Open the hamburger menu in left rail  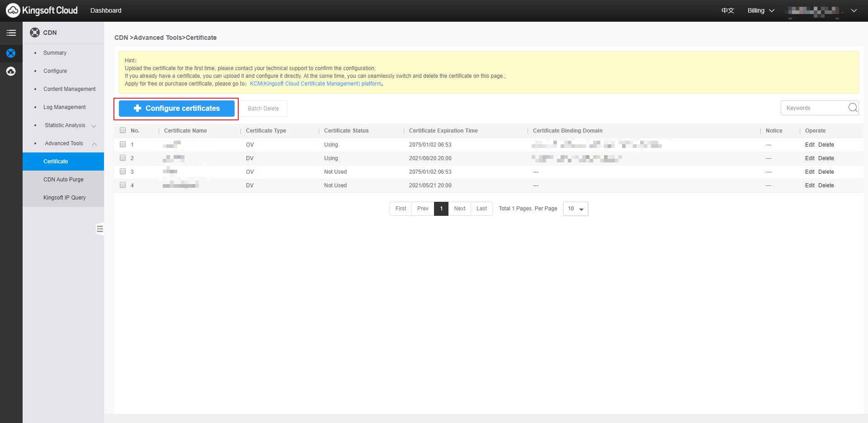pyautogui.click(x=11, y=33)
